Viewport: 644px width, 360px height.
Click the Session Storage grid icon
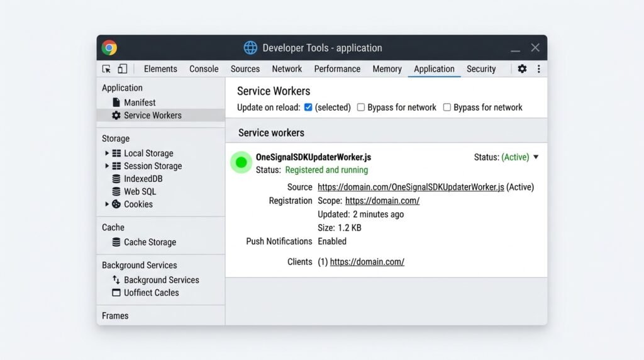tap(116, 166)
